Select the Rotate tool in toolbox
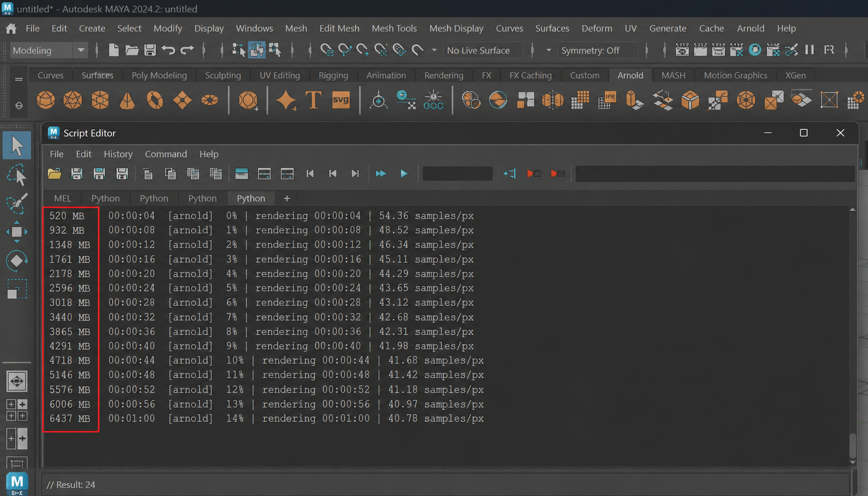 (17, 261)
